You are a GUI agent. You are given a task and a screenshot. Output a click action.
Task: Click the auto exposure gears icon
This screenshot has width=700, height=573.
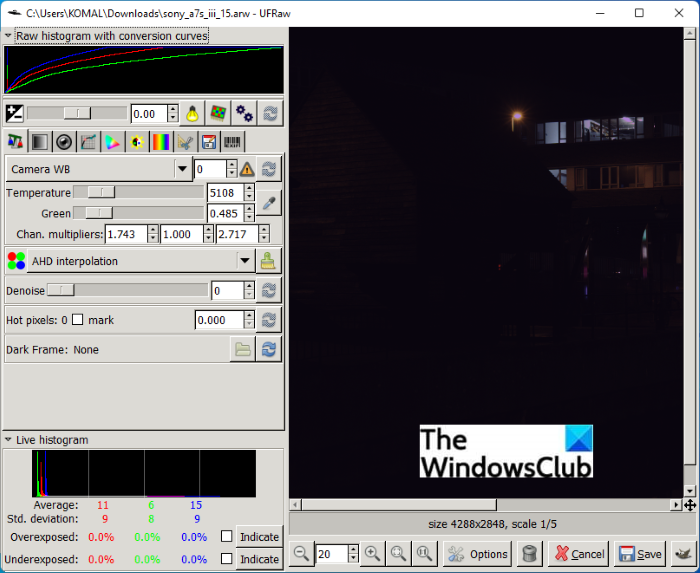tap(244, 114)
